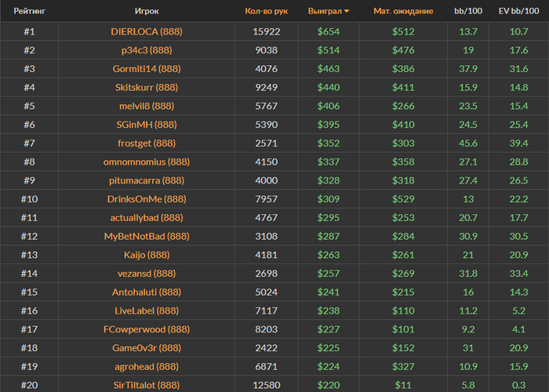Select bb/100 value 37.9
This screenshot has width=549, height=392.
point(468,69)
